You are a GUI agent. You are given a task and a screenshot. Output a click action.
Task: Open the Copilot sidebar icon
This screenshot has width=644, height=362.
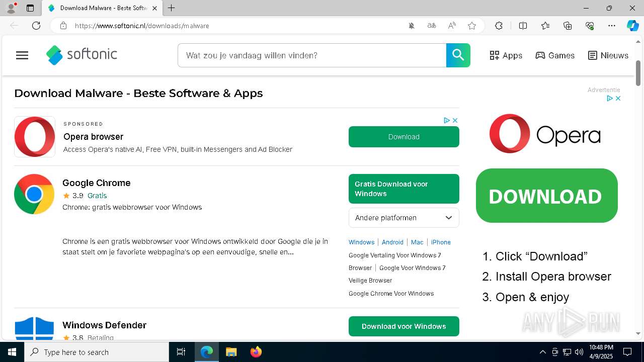tap(632, 26)
